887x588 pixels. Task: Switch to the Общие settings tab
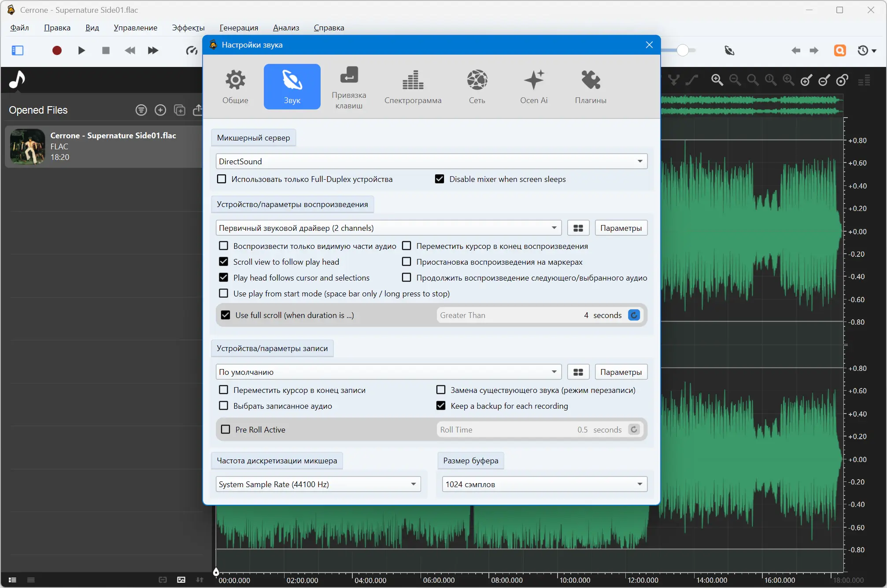[235, 87]
